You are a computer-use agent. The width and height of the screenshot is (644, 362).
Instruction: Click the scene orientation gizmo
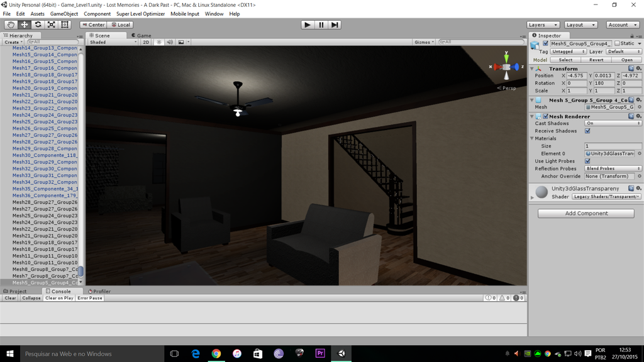click(506, 67)
